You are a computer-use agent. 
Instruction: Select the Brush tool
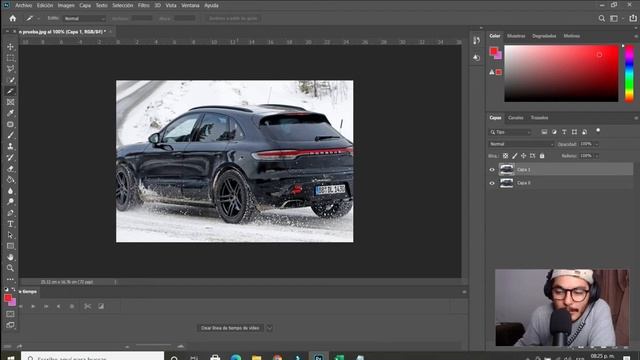(10, 135)
